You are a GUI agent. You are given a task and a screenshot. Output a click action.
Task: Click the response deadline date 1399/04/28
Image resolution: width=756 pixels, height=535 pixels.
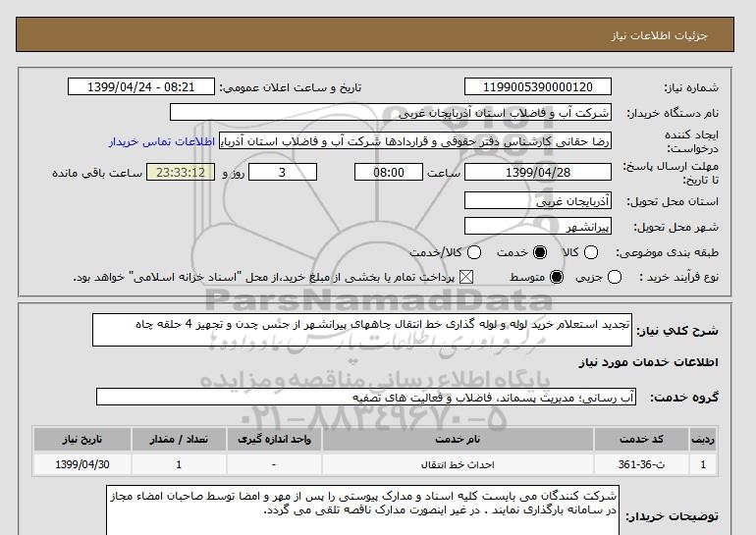tap(538, 172)
